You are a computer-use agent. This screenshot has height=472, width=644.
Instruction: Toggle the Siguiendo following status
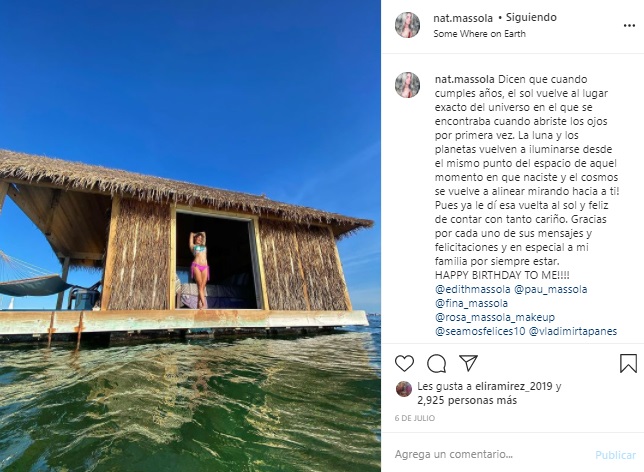tap(531, 17)
